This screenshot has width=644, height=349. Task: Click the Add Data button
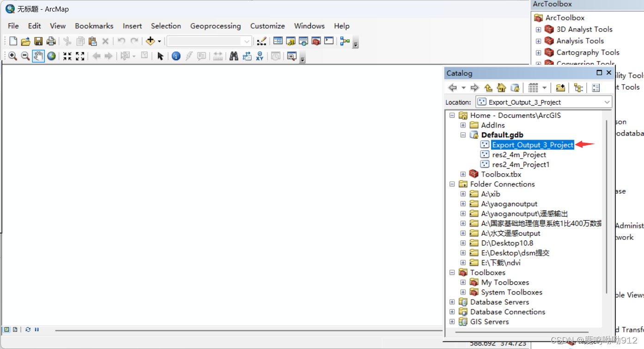pos(150,41)
